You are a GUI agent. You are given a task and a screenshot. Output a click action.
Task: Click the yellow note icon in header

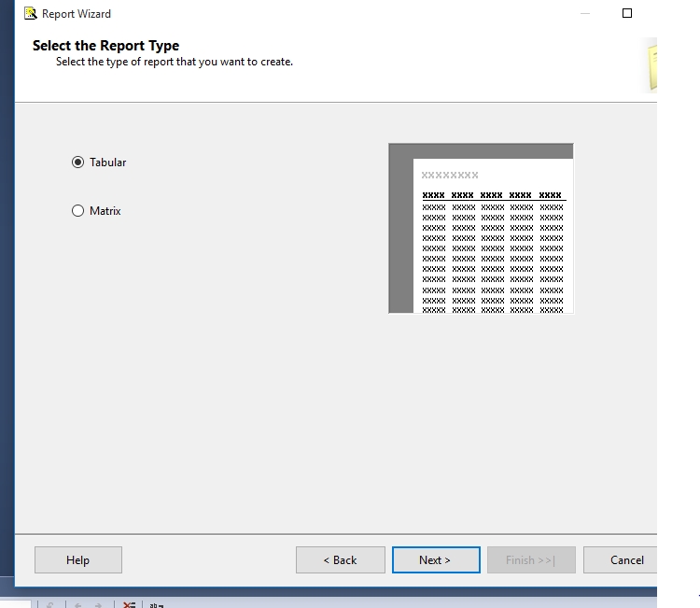(651, 65)
